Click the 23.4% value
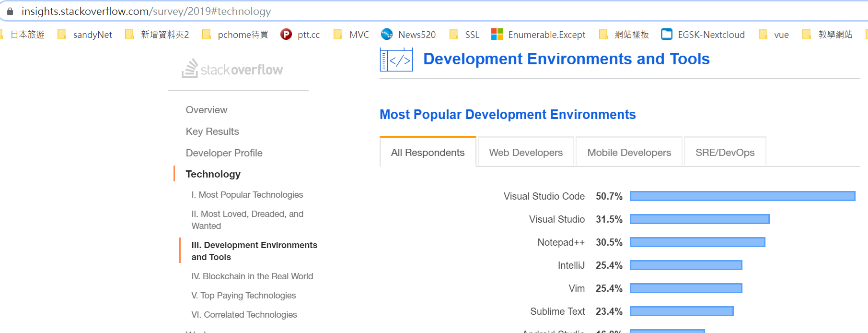The image size is (868, 333). 609,311
